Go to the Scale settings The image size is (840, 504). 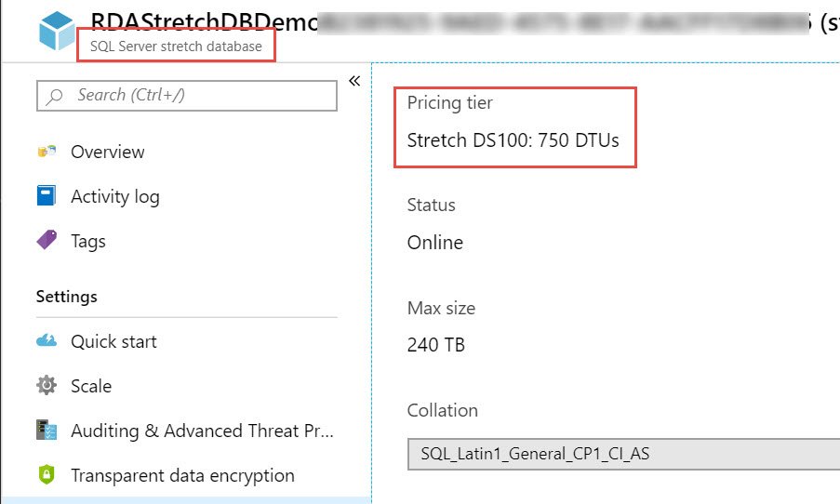pyautogui.click(x=91, y=386)
